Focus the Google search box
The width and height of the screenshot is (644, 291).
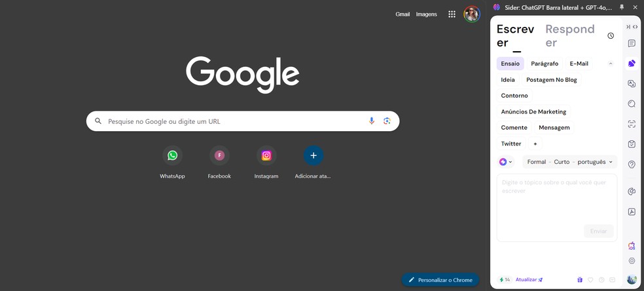243,121
